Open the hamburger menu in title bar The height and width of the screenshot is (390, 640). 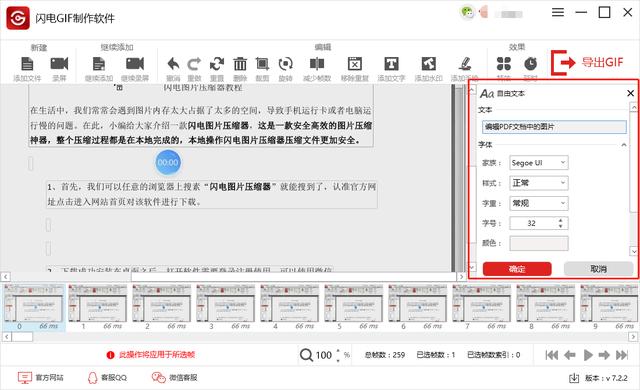558,12
